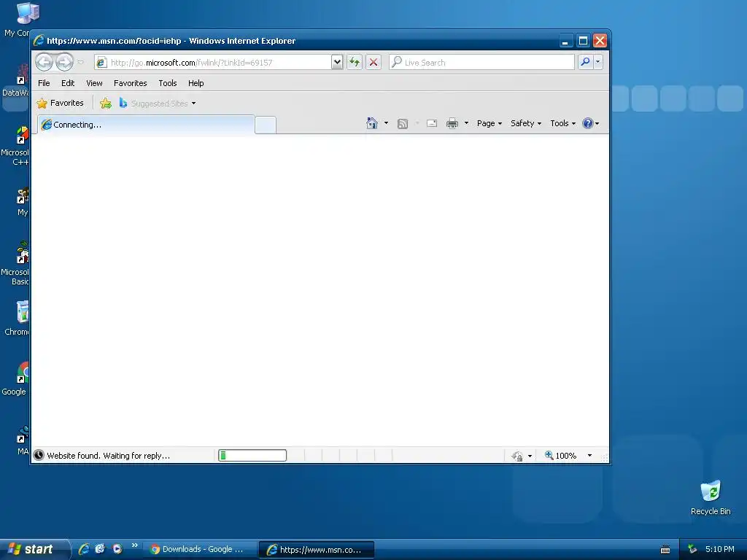Go back with the Back arrow button

tap(44, 62)
